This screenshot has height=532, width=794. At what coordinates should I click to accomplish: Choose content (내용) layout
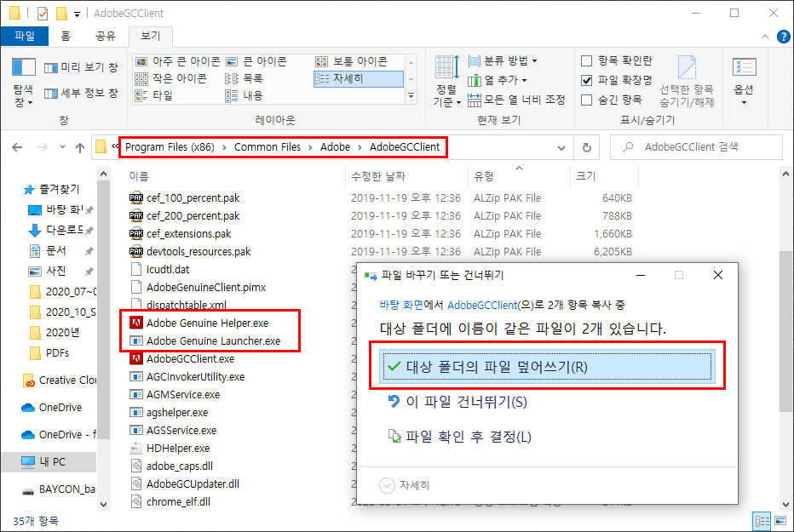(x=244, y=95)
